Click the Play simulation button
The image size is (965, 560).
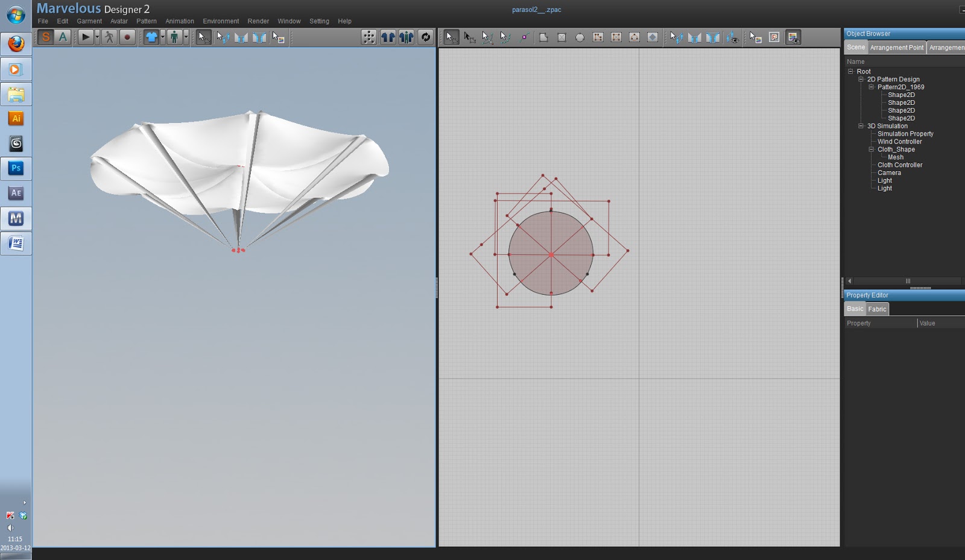coord(86,37)
